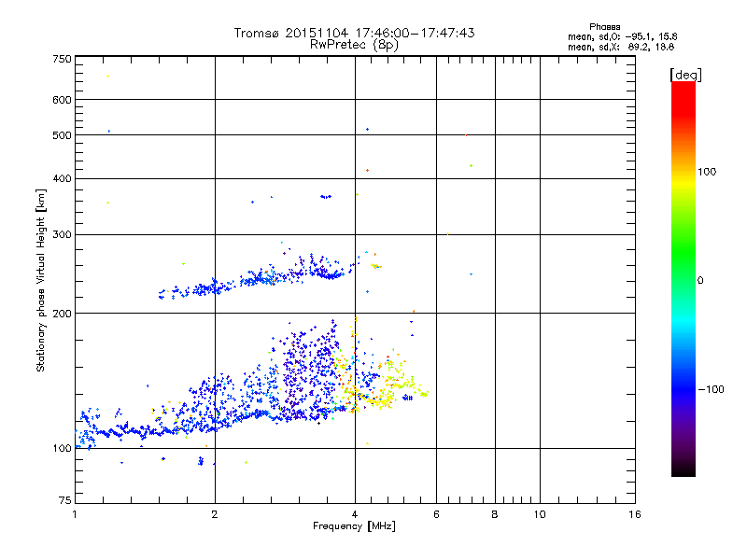Viewport: 747px width, 560px height.
Task: Click the 'mean, sd,O: -95.1, 15.8' line
Action: pyautogui.click(x=622, y=36)
